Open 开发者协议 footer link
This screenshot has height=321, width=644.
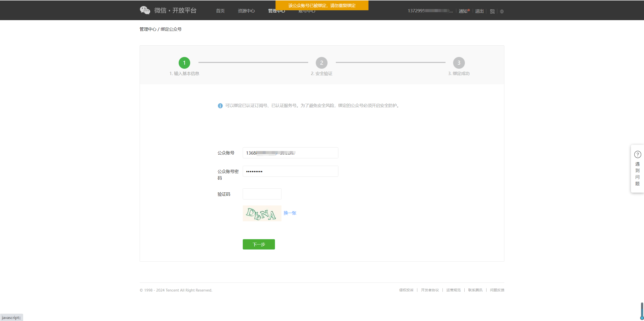(430, 290)
